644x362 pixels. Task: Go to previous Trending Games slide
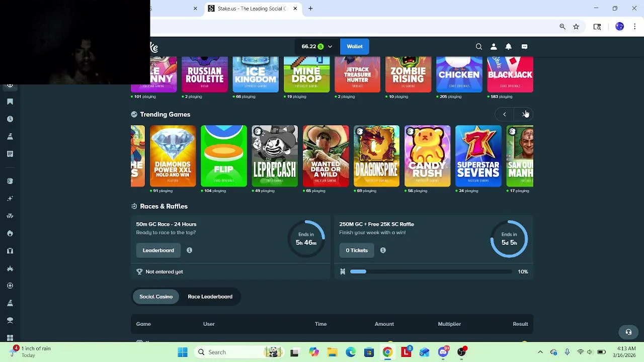point(505,115)
